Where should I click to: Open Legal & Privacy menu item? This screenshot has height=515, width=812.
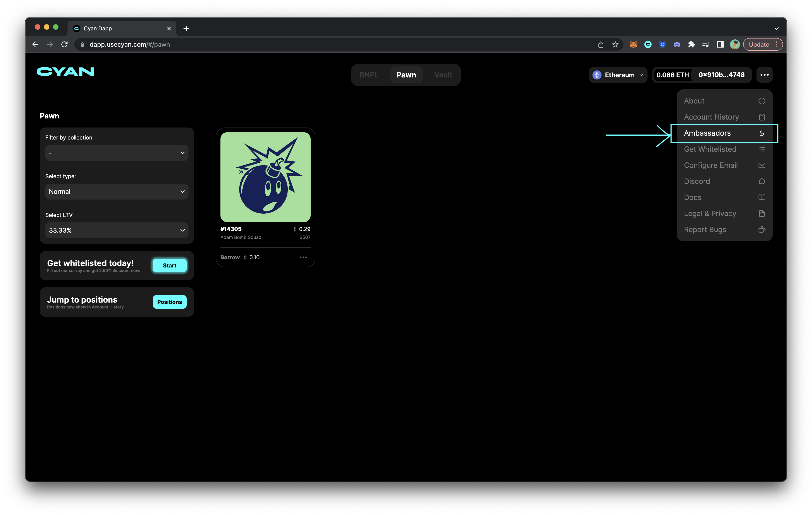pyautogui.click(x=724, y=214)
